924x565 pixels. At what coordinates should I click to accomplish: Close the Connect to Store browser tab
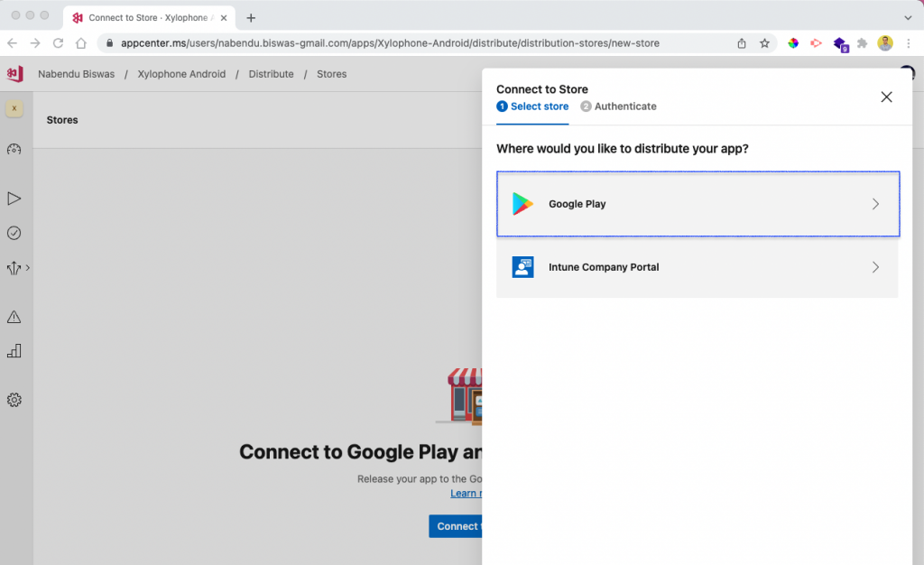224,18
